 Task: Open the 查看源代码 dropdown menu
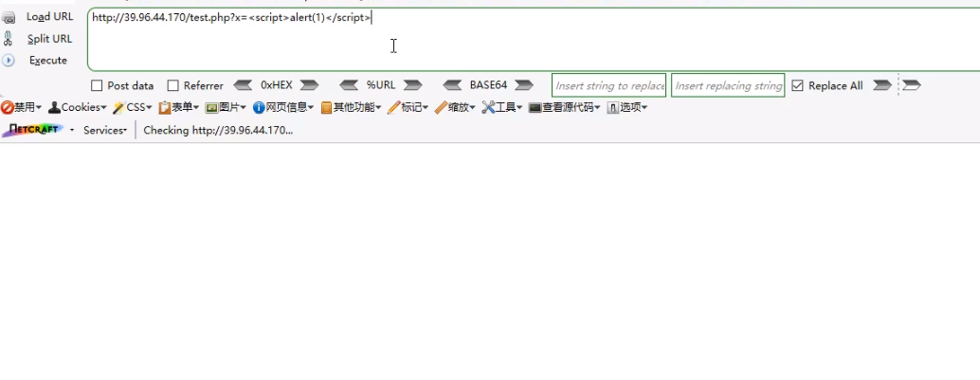pos(564,107)
